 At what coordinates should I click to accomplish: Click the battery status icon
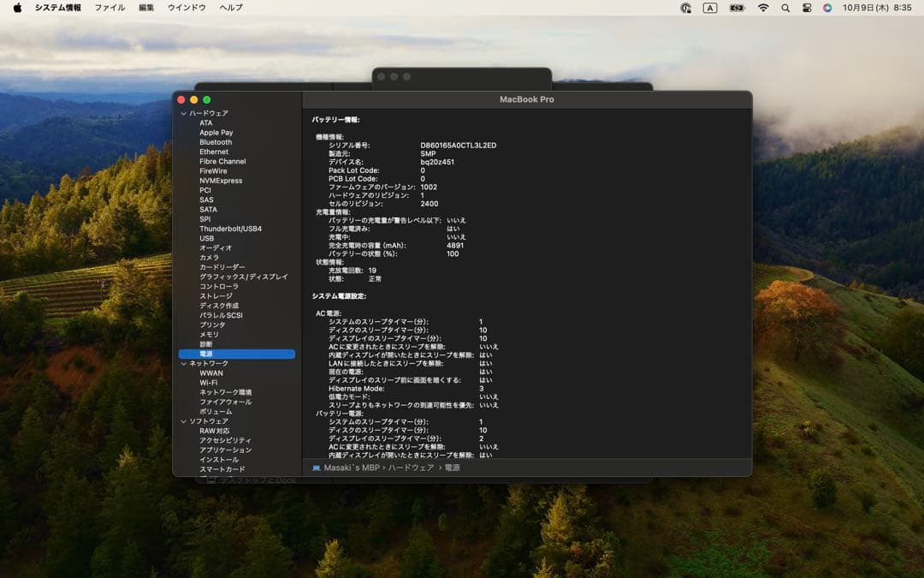[x=737, y=8]
